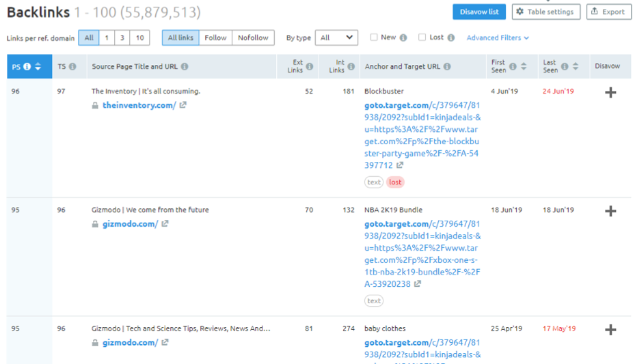Open Table settings options

(x=546, y=12)
